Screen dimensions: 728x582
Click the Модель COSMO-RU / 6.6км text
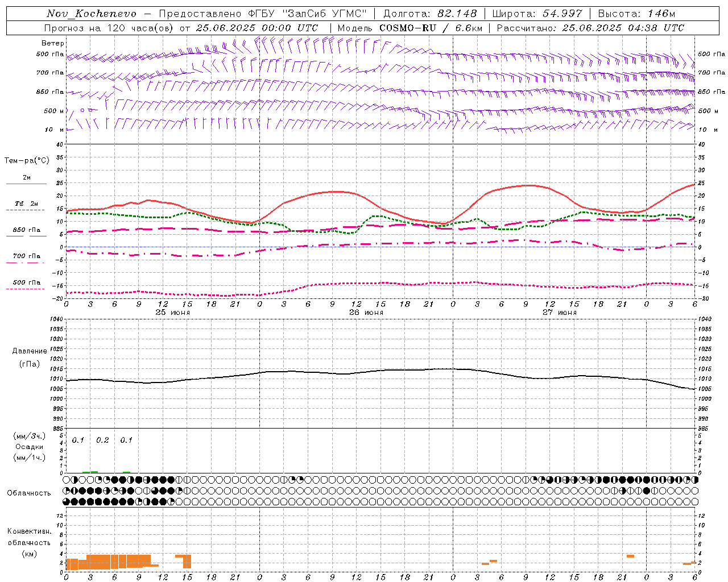410,28
